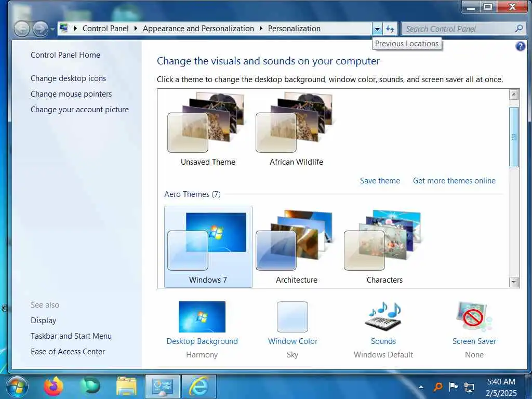Click the Window Color text link
Screen dimensions: 532x399
[292, 341]
